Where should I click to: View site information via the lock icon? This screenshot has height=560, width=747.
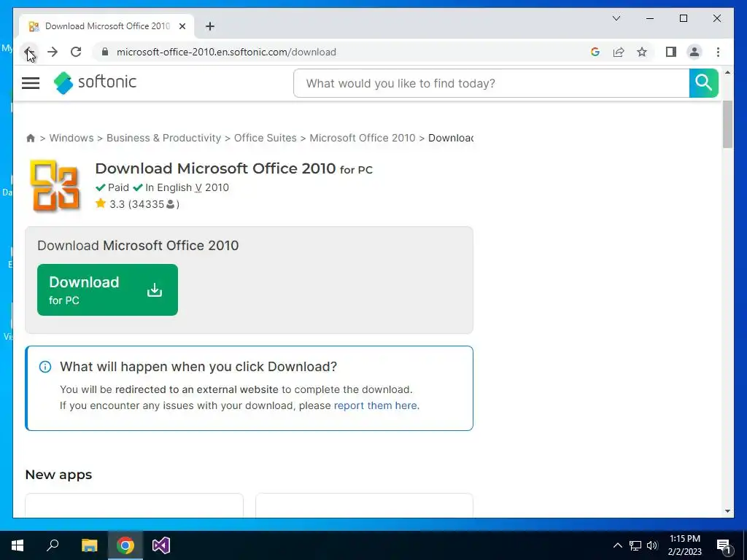click(105, 52)
